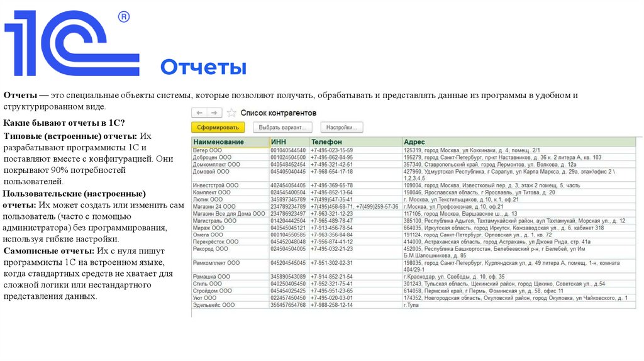
Task: Select the Магазин 24 ООО cell
Action: click(x=230, y=206)
